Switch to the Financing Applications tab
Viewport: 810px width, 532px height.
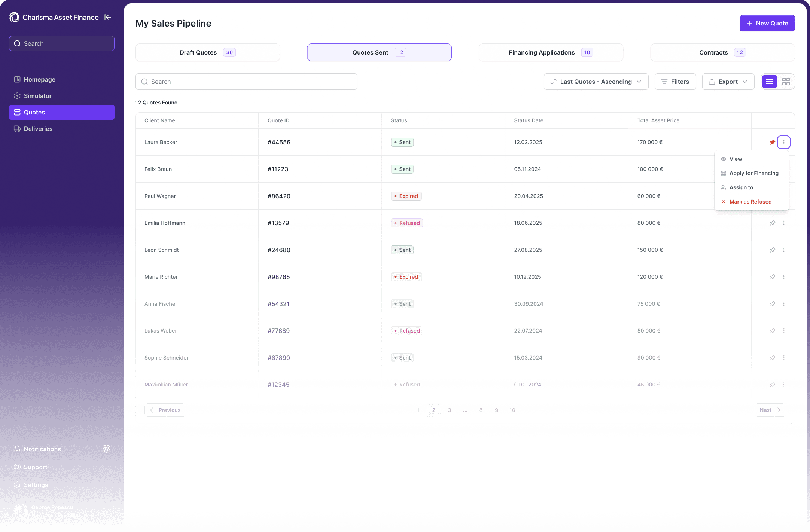pyautogui.click(x=551, y=52)
